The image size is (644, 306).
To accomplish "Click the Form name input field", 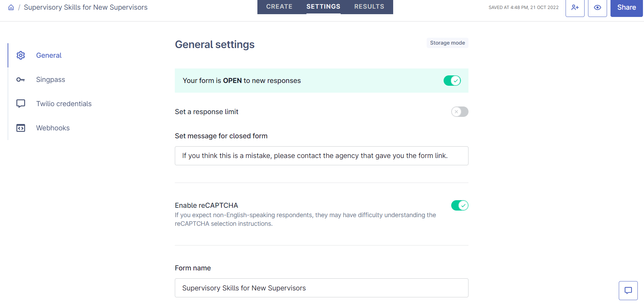I will tap(321, 288).
